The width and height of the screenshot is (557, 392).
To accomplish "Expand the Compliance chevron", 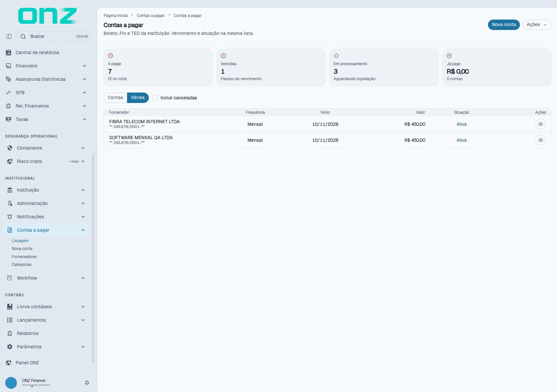I will (83, 148).
